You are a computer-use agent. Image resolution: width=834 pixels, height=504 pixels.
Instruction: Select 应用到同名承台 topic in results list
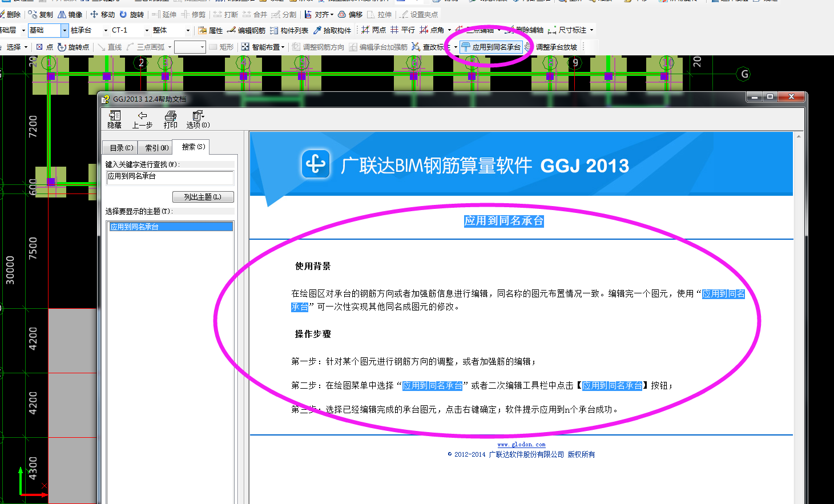170,227
